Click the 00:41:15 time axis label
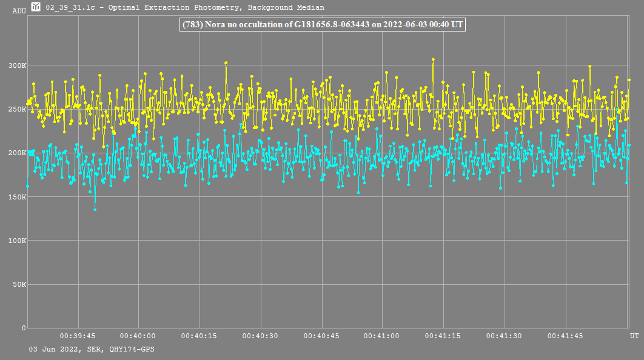 coord(443,336)
